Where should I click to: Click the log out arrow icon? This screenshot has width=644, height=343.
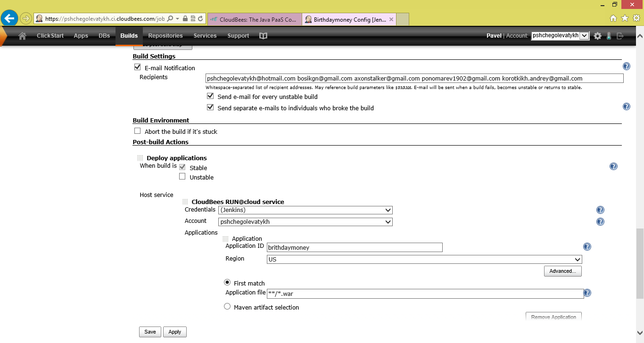pos(620,36)
